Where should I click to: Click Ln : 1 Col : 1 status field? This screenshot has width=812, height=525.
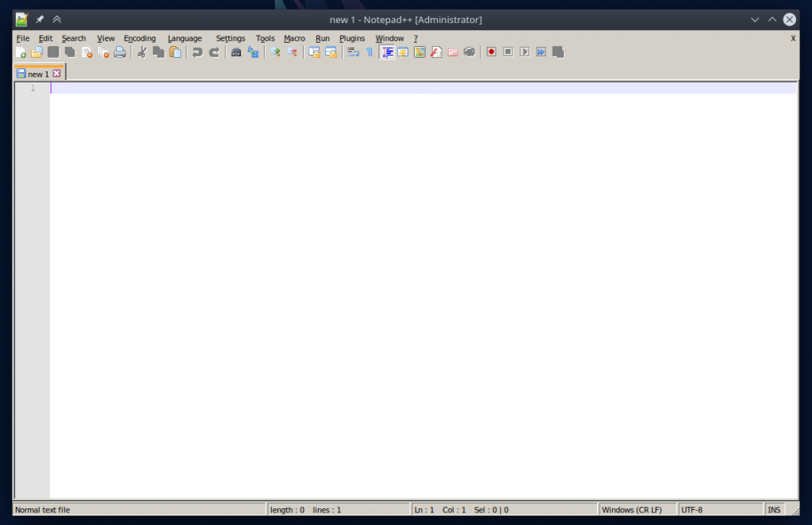504,510
